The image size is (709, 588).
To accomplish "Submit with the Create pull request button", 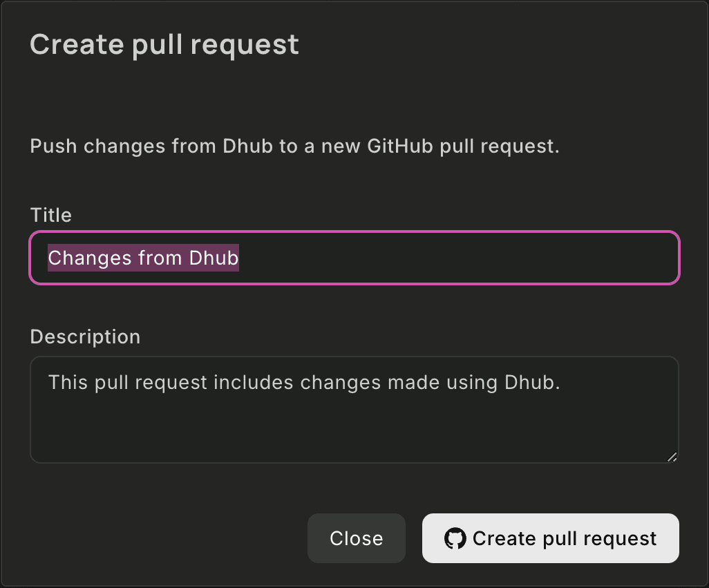I will click(551, 538).
